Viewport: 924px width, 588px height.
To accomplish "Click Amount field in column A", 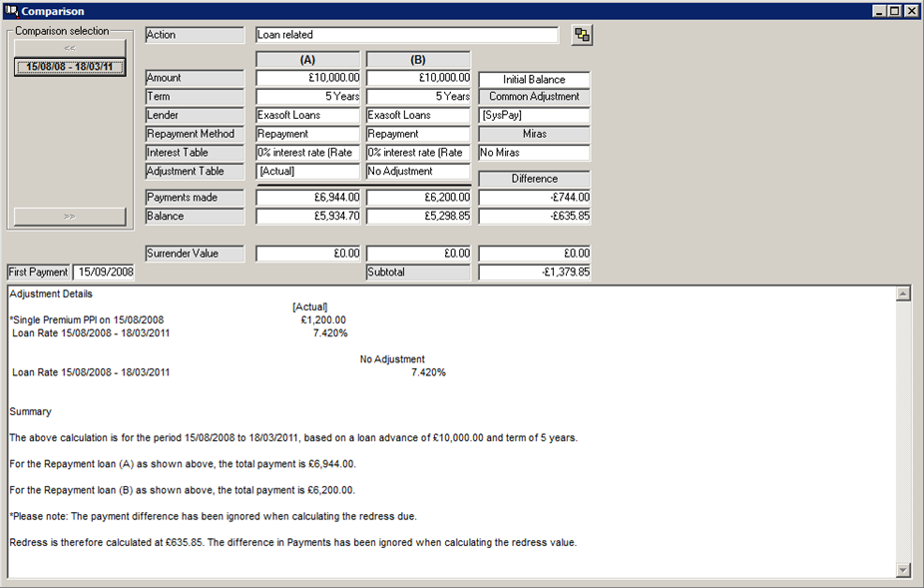I will [x=307, y=78].
